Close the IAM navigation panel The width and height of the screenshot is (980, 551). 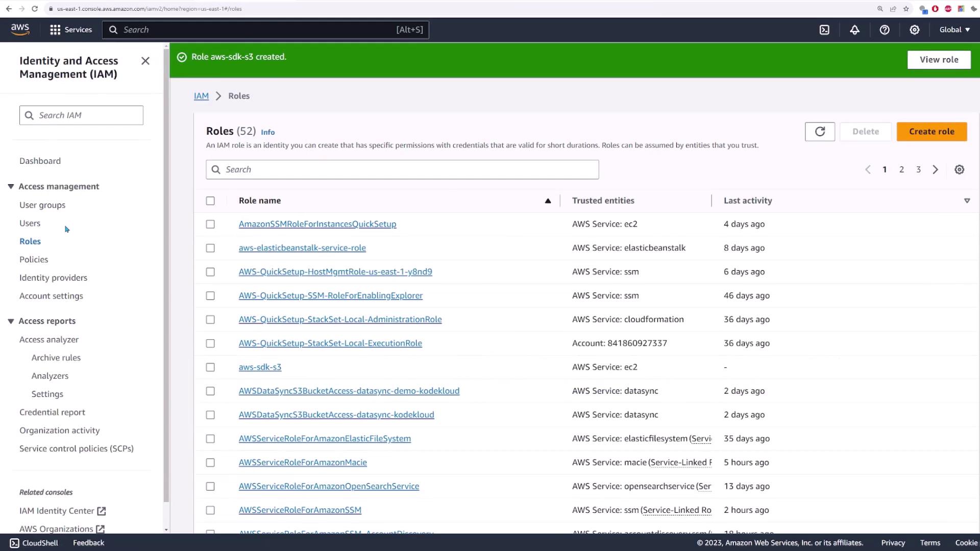click(145, 61)
